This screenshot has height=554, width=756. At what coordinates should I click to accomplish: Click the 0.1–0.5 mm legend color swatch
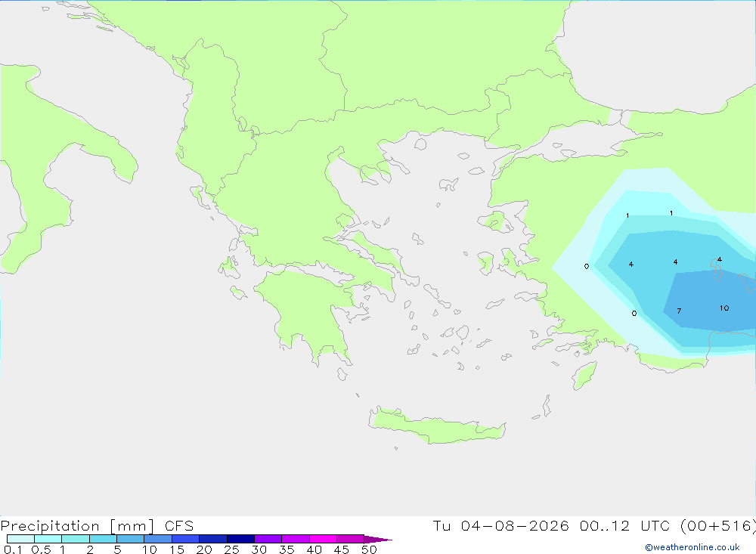pyautogui.click(x=20, y=539)
